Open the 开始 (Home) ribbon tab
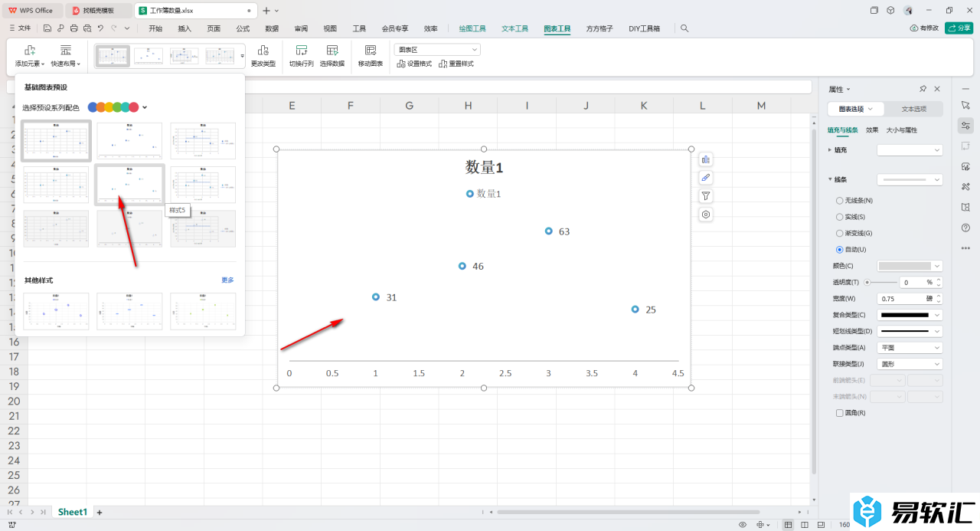The image size is (980, 531). [155, 28]
